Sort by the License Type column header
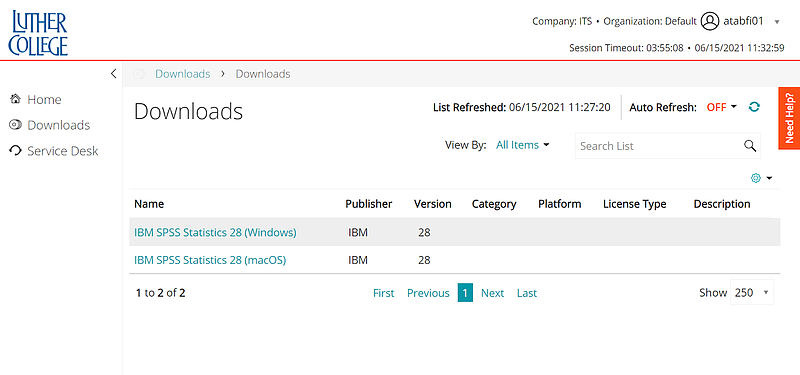The width and height of the screenshot is (800, 375). 635,204
